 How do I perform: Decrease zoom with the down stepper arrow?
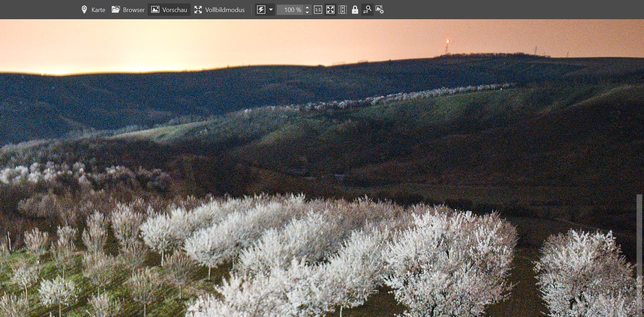[307, 12]
